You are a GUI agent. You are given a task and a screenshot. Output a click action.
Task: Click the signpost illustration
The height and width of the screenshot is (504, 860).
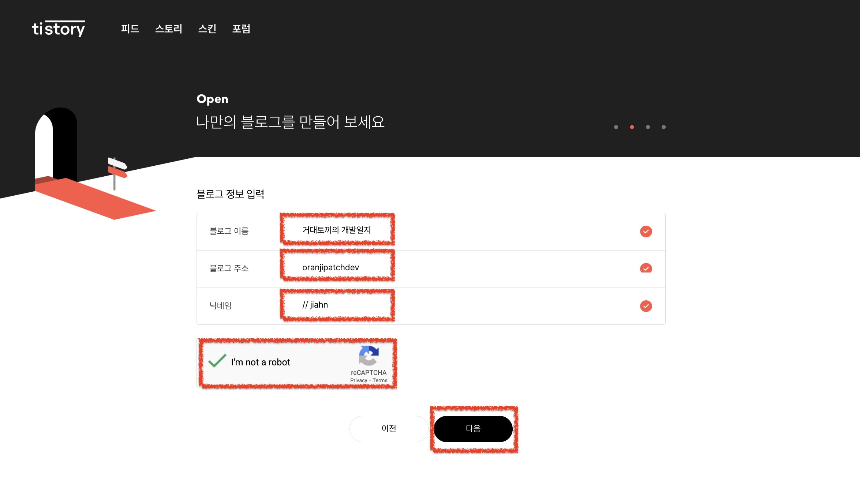(x=116, y=171)
